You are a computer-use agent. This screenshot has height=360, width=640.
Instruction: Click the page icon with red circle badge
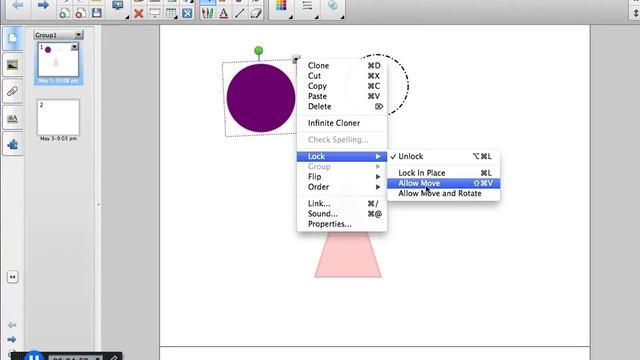coord(80,13)
